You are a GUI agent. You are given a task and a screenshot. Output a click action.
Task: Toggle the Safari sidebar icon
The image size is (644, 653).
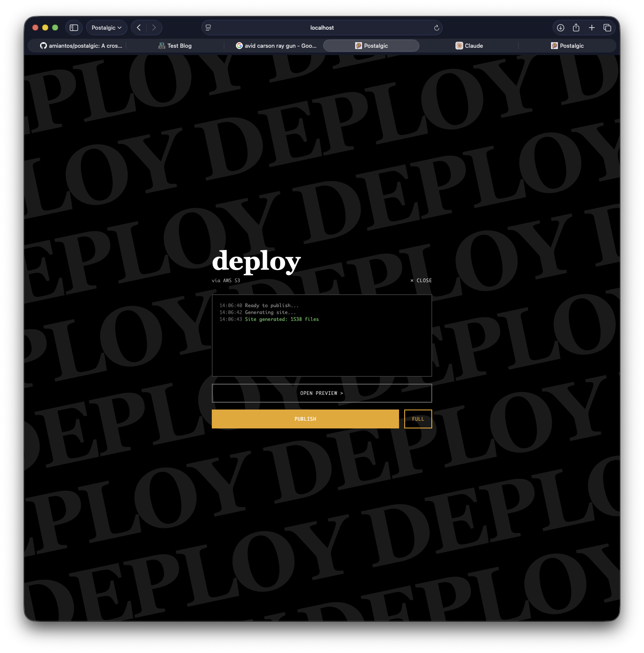74,28
